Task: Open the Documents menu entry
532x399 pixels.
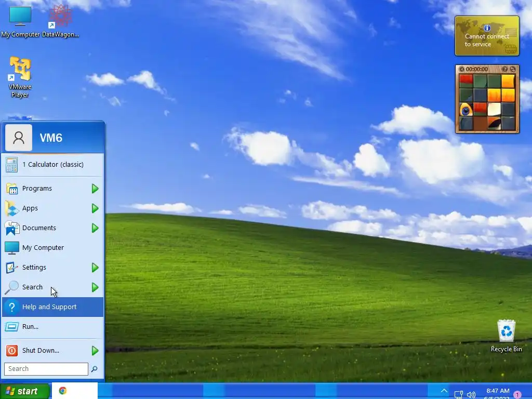Action: pos(52,228)
